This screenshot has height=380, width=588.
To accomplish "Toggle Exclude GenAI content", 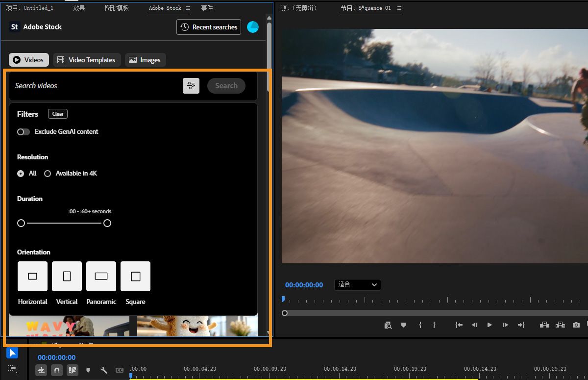I will click(x=23, y=131).
